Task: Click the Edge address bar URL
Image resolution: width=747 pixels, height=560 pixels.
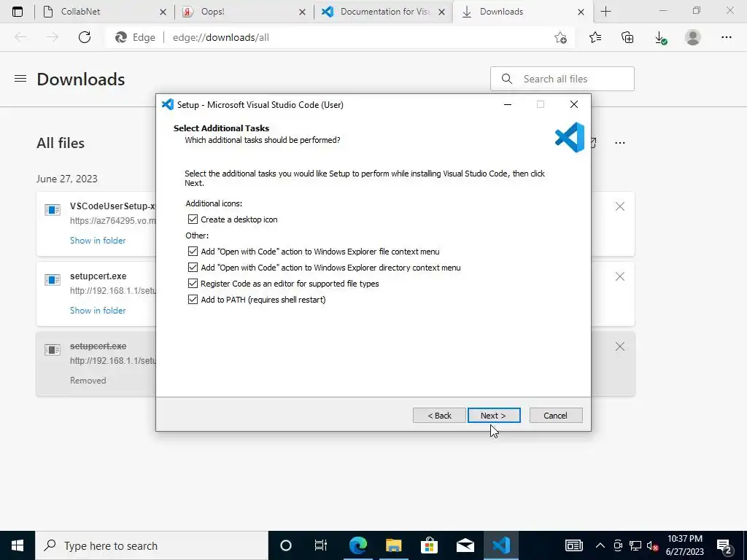Action: coord(220,37)
